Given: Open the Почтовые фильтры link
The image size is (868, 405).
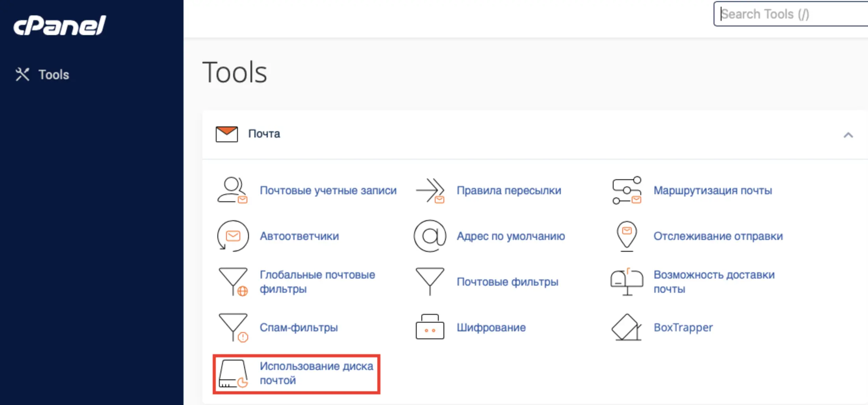Looking at the screenshot, I should click(x=507, y=282).
